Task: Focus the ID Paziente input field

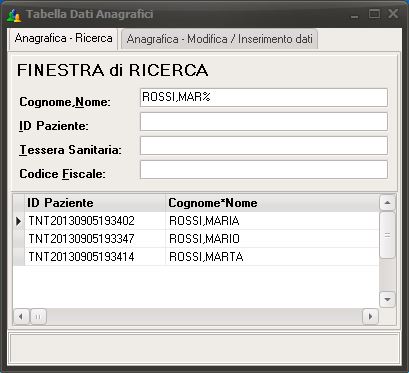Action: click(264, 121)
